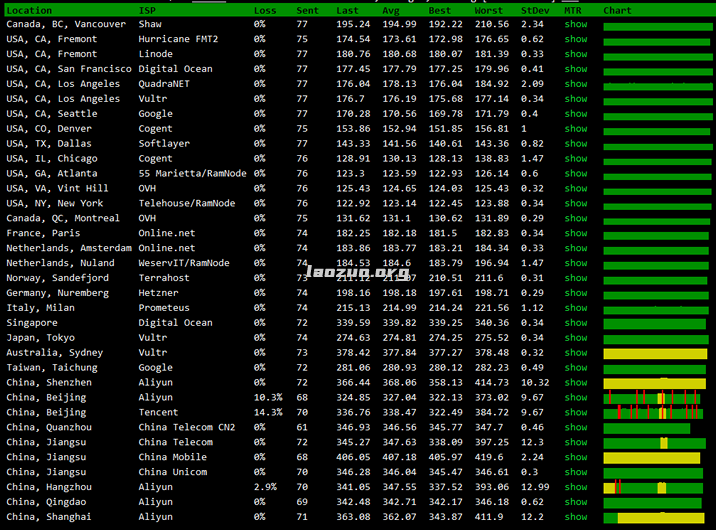Click the Loss column header
The width and height of the screenshot is (716, 530).
pos(265,10)
